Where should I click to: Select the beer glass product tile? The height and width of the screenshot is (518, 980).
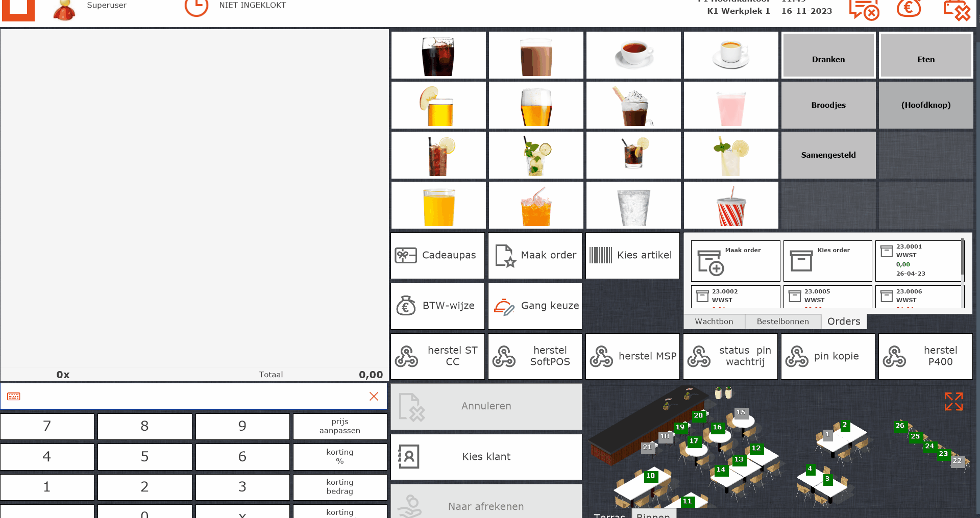click(536, 105)
